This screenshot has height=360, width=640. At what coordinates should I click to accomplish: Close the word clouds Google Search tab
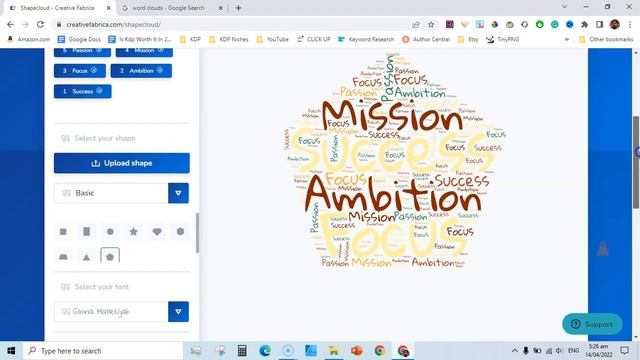(220, 8)
